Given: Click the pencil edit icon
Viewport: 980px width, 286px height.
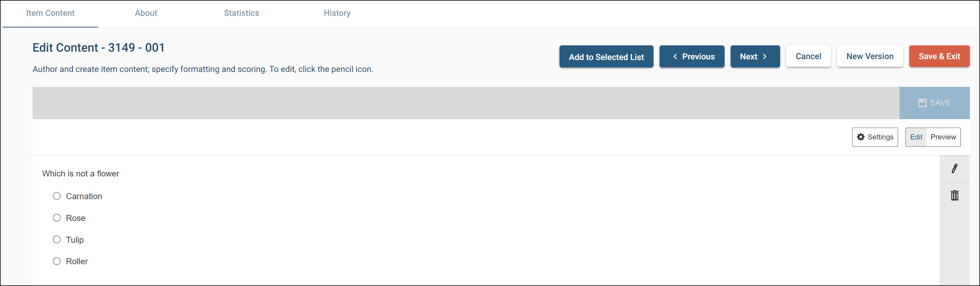Looking at the screenshot, I should [x=955, y=168].
